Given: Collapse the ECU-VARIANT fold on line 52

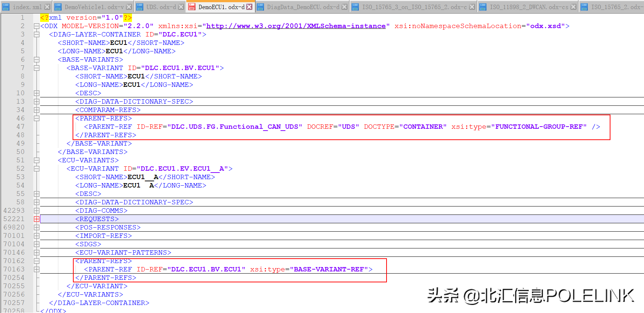Looking at the screenshot, I should pos(36,169).
